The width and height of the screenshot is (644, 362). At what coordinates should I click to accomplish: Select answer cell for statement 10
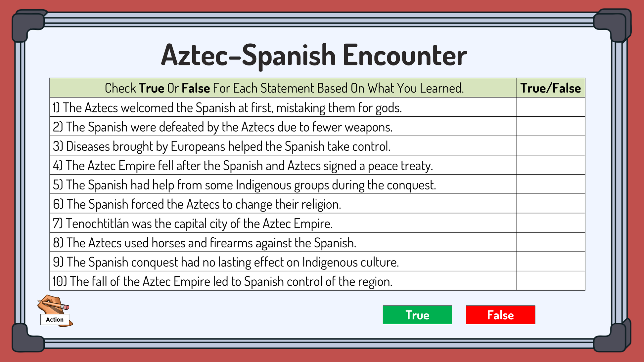[x=550, y=281]
